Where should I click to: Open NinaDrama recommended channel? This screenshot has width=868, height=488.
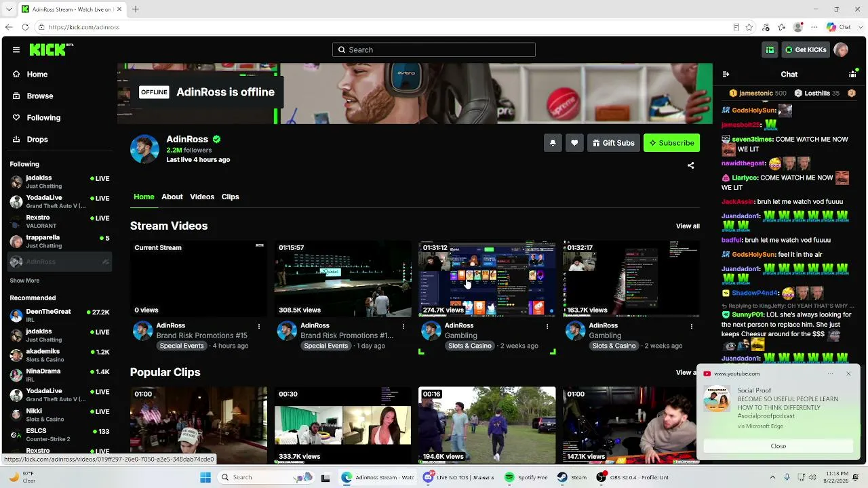tap(60, 375)
